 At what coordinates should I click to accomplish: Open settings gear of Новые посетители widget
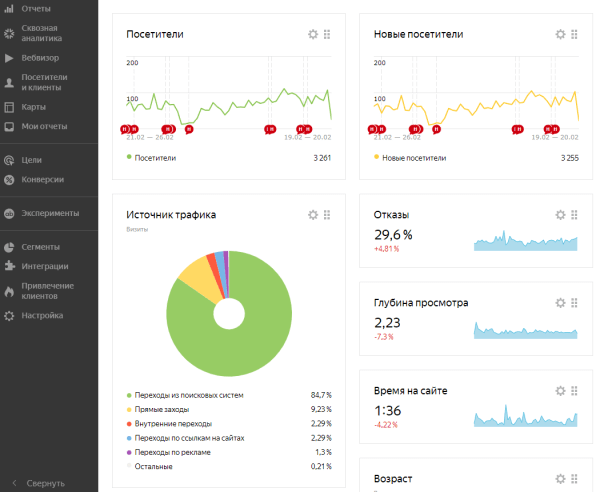pyautogui.click(x=560, y=35)
